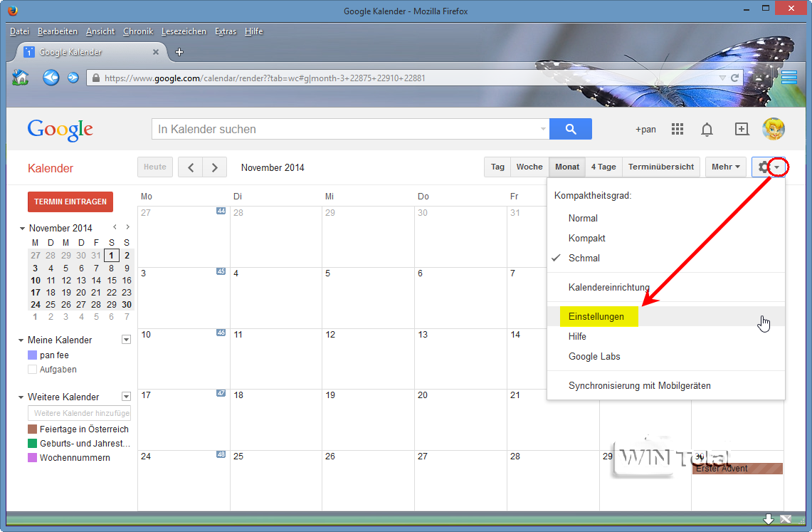Go forward with the browser forward arrow
The image size is (812, 532).
(x=73, y=78)
